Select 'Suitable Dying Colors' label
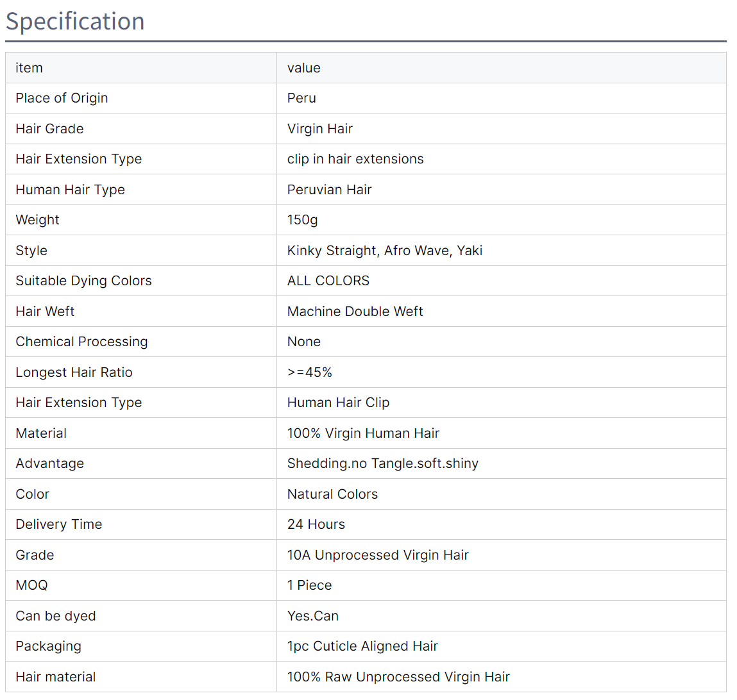This screenshot has height=700, width=737. (x=83, y=281)
